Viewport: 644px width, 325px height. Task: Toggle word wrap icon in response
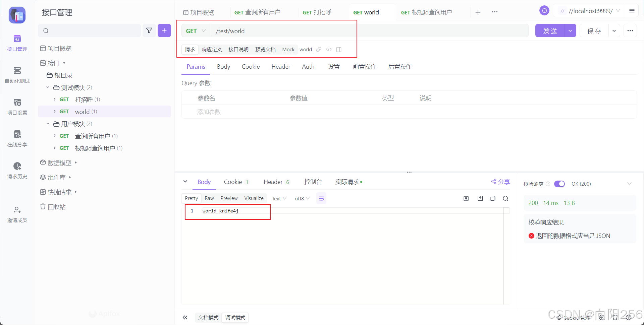[x=321, y=199]
